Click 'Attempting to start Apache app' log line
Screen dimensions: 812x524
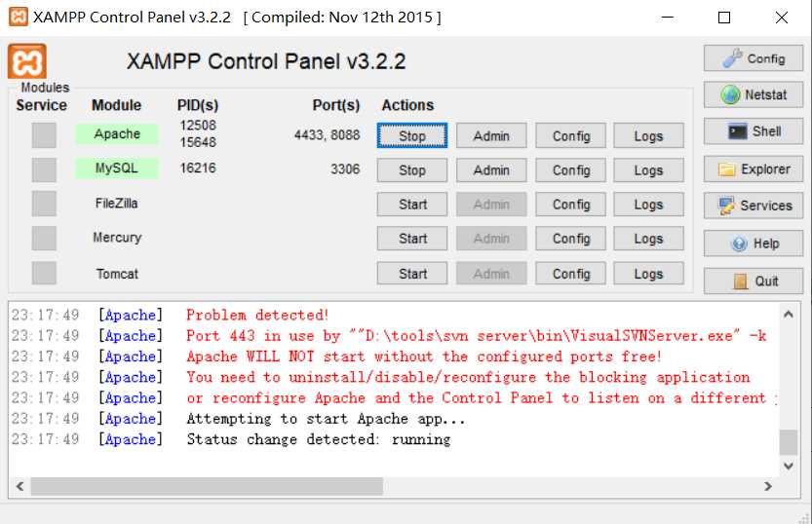pyautogui.click(x=326, y=419)
